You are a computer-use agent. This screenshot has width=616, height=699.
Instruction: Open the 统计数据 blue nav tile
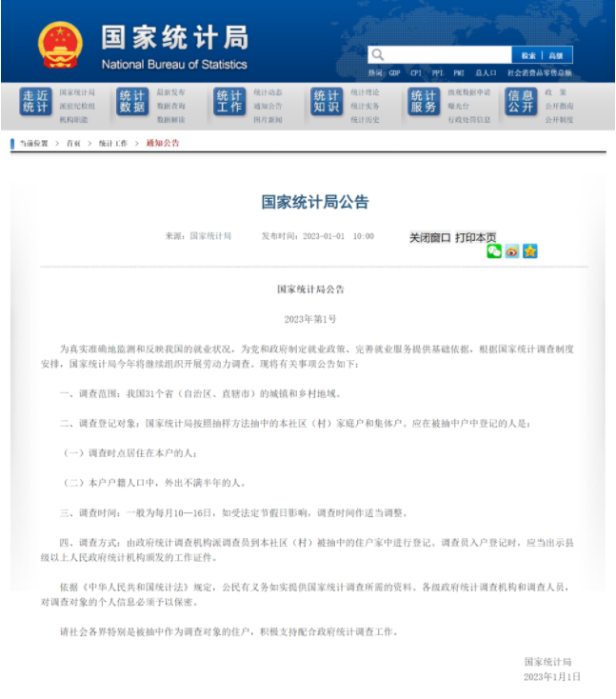(x=132, y=102)
